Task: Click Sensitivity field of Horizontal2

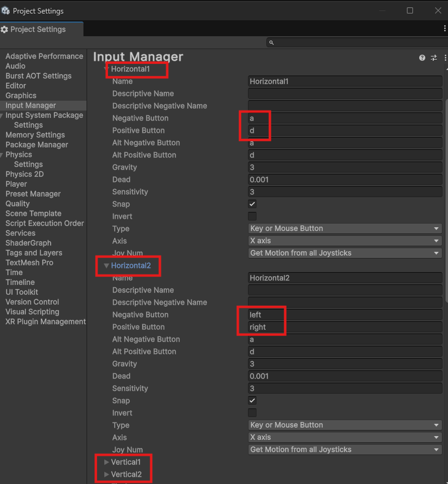Action: pyautogui.click(x=345, y=388)
